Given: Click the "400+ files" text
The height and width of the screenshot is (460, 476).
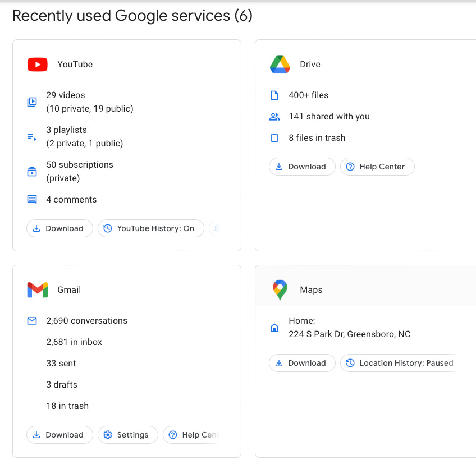Looking at the screenshot, I should pos(308,95).
